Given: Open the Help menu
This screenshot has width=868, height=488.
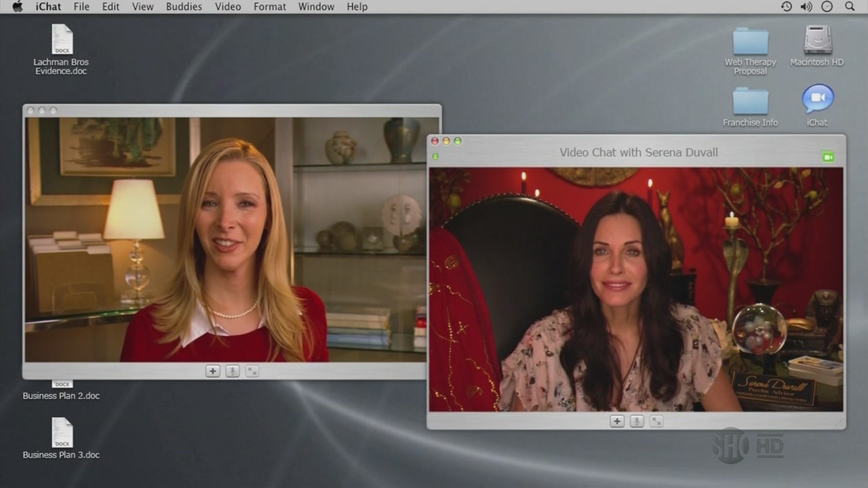Looking at the screenshot, I should [357, 7].
